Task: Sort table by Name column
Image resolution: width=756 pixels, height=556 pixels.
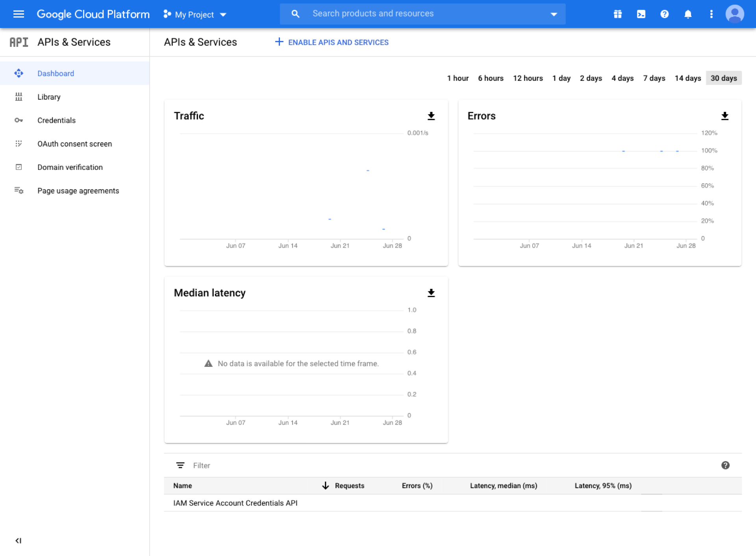Action: (183, 486)
